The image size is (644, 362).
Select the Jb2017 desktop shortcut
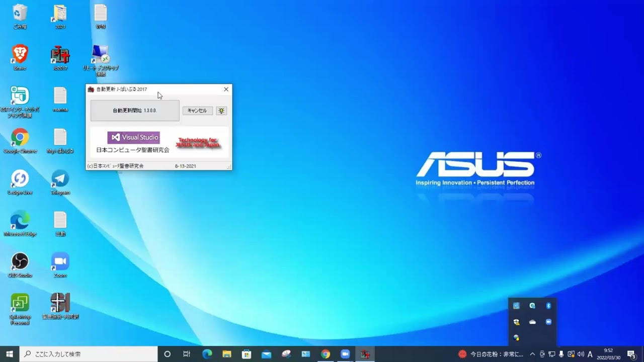60,58
